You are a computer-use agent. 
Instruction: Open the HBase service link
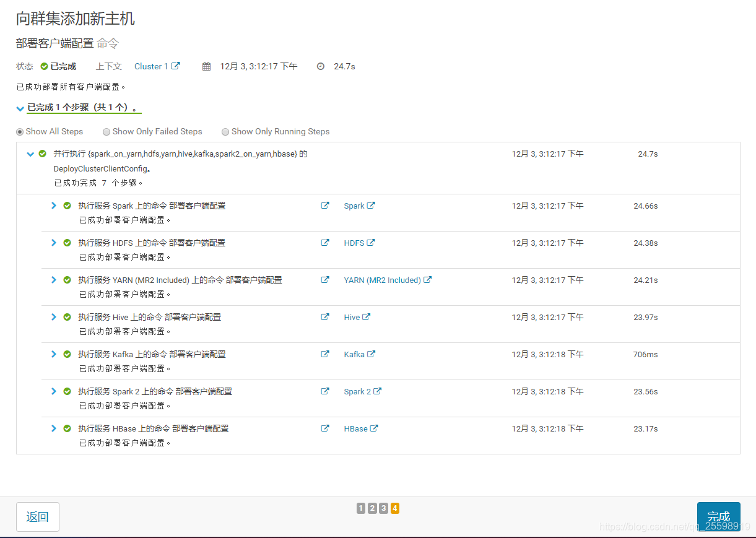coord(360,429)
